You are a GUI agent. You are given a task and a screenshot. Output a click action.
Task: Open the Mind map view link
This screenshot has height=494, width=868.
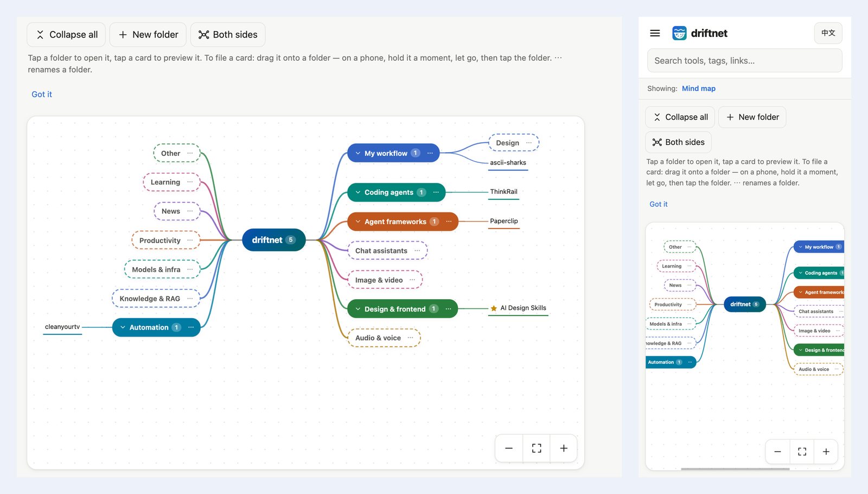[x=698, y=88]
